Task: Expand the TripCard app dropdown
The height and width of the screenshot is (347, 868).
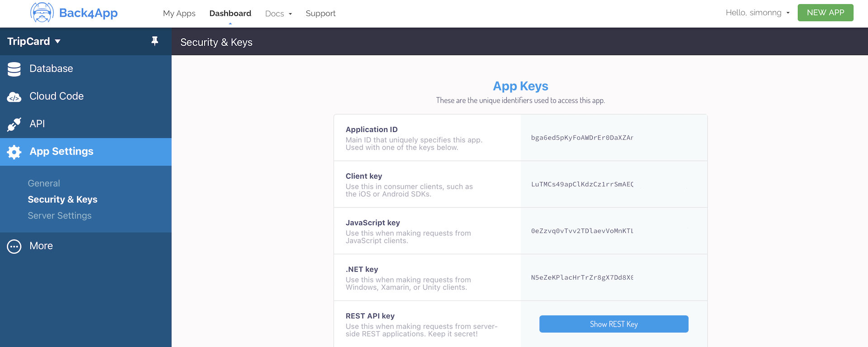Action: [x=34, y=42]
